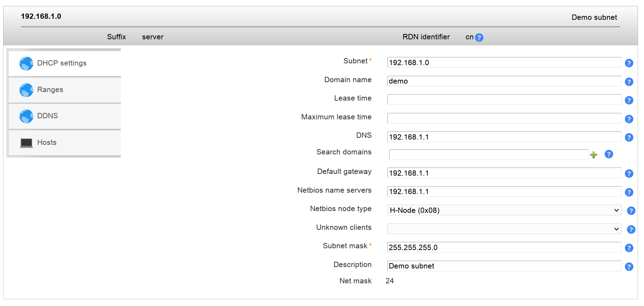Open help for Default gateway field
This screenshot has height=306, width=644.
point(629,174)
